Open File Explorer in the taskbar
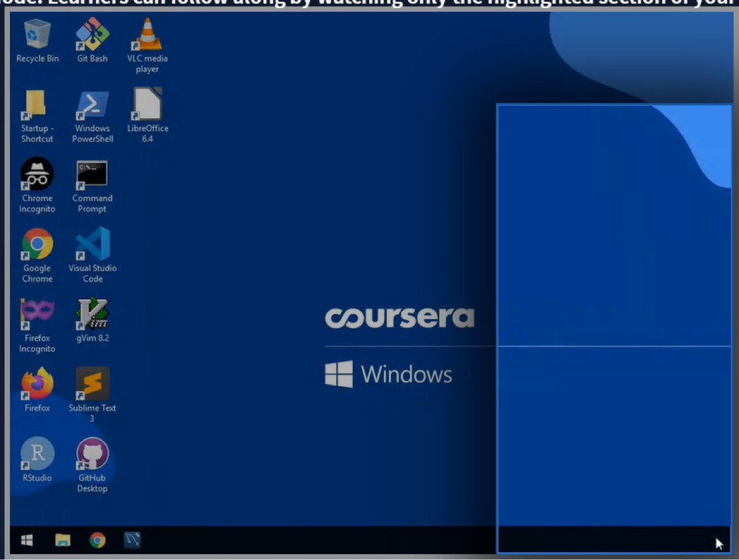This screenshot has height=560, width=739. pos(62,540)
